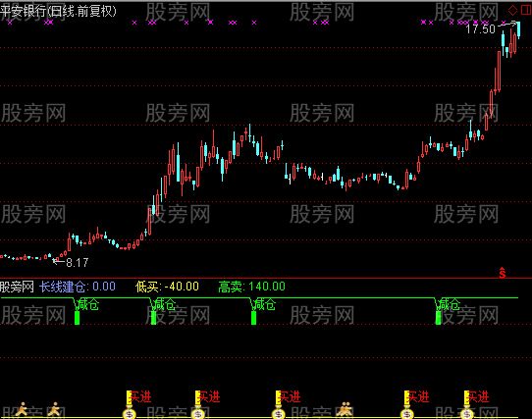Image resolution: width=532 pixels, height=419 pixels.
Task: Click the red S arrow marker above the indicator pane
Action: click(x=503, y=273)
